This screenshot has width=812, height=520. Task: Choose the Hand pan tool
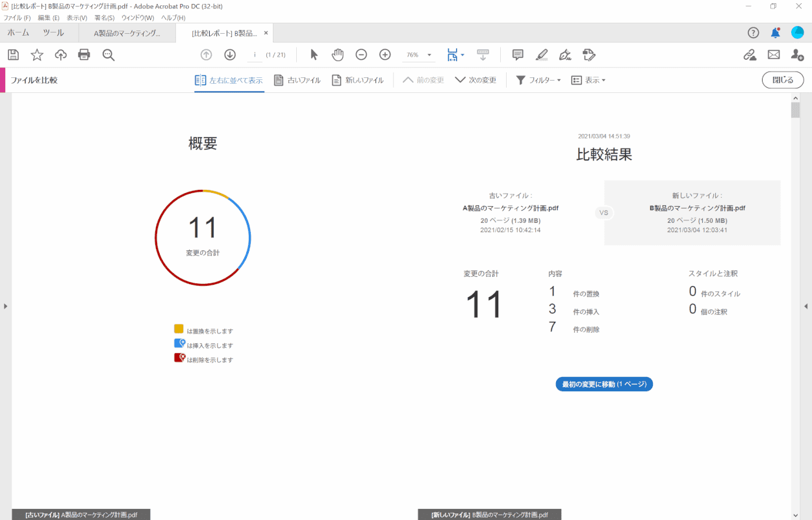point(338,55)
